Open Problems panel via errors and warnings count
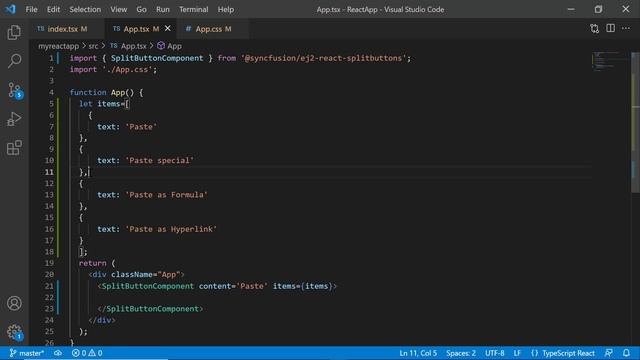The height and width of the screenshot is (360, 640). click(x=87, y=353)
